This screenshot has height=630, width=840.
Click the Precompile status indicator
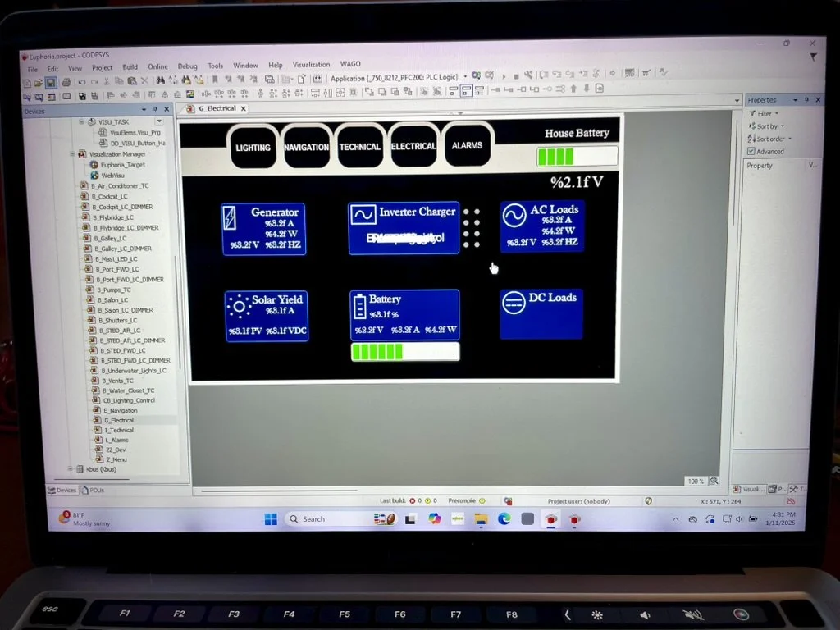(467, 500)
